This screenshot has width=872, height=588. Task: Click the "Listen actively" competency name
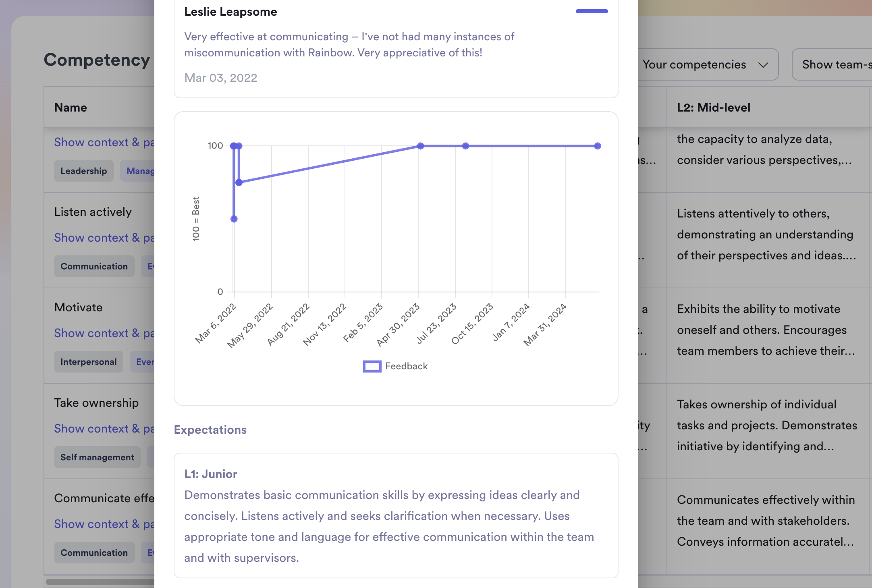pyautogui.click(x=92, y=211)
